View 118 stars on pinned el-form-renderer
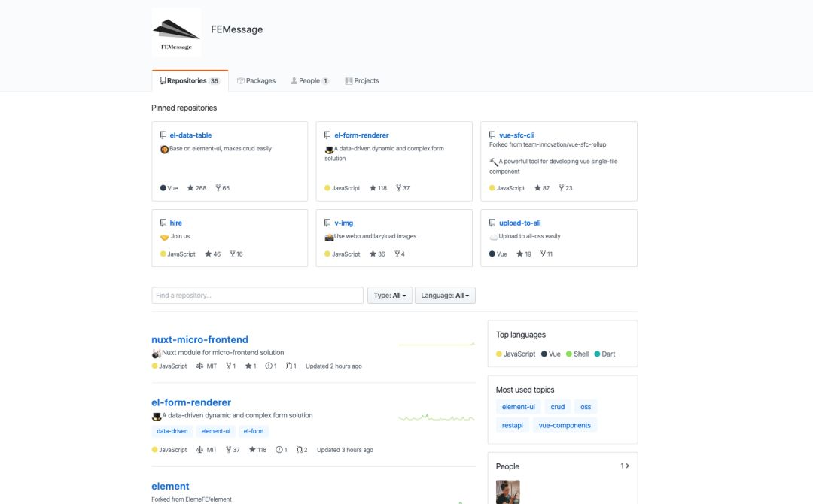Viewport: 813px width, 504px height. coord(378,188)
